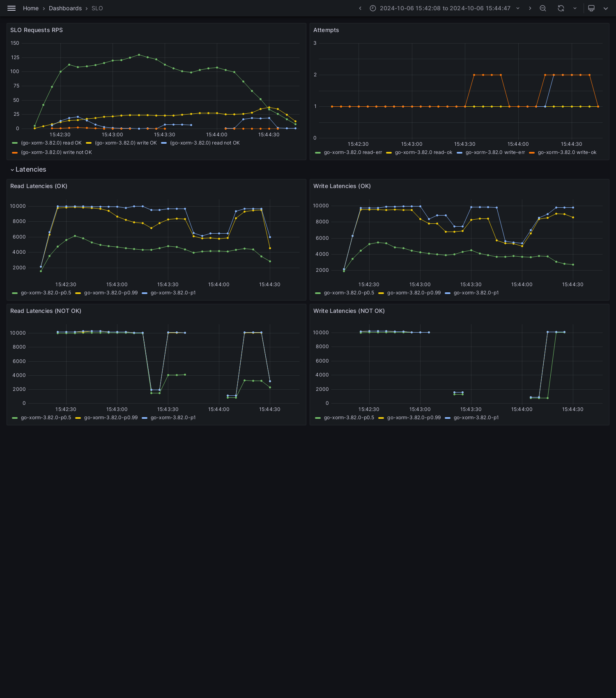Toggle p1 series in Write Latencies (NOT OK)

(476, 418)
